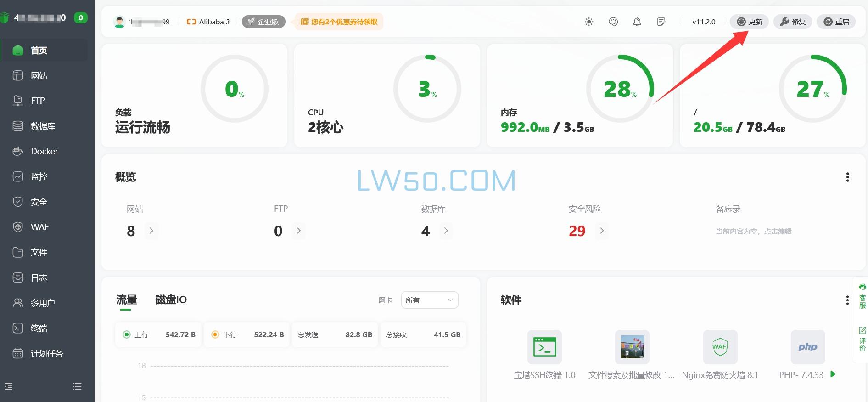Expand FTP count arrow

tap(299, 231)
